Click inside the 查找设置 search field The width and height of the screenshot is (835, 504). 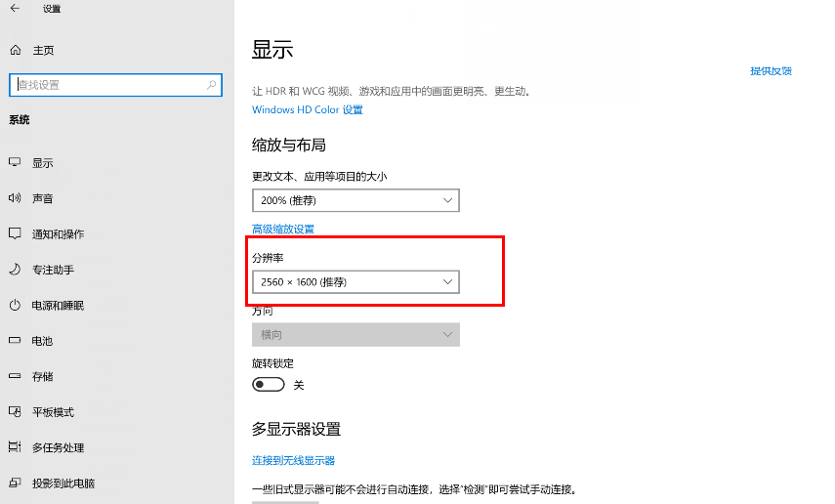coord(115,85)
